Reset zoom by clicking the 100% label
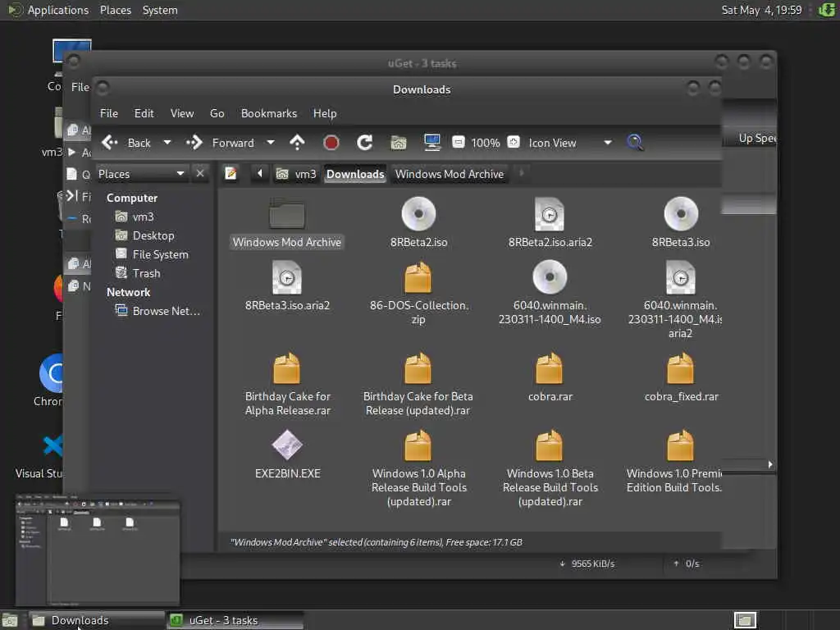 click(x=486, y=143)
